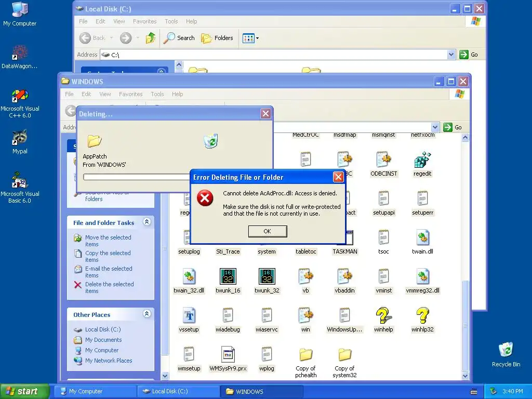The image size is (532, 399).
Task: Click Delete the selected items
Action: 109,287
